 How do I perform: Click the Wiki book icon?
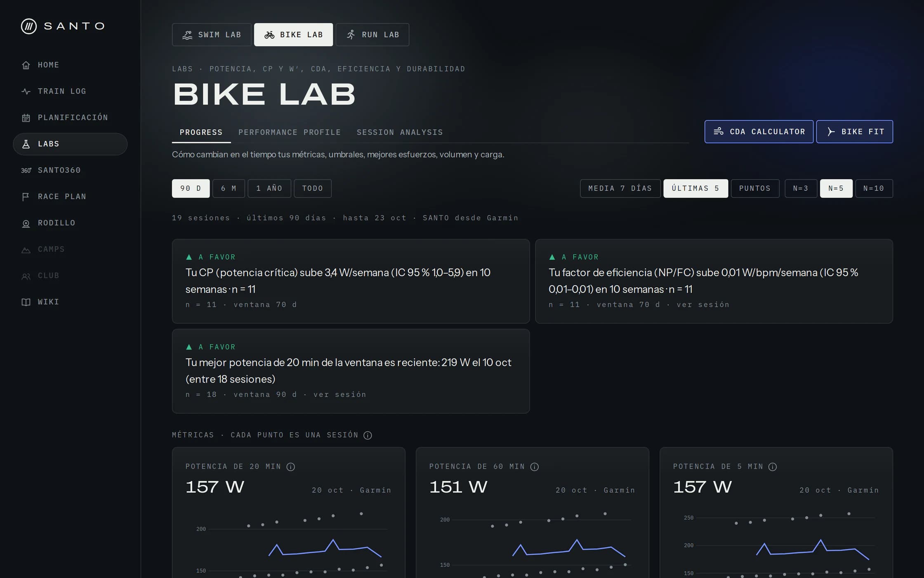click(x=26, y=302)
